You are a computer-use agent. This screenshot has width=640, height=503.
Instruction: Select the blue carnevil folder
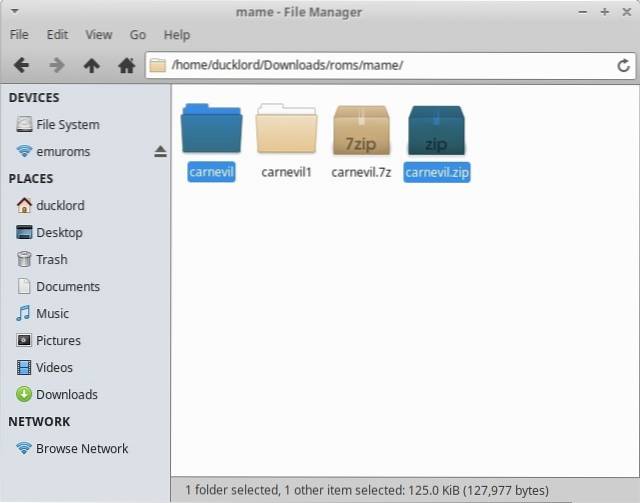[211, 131]
